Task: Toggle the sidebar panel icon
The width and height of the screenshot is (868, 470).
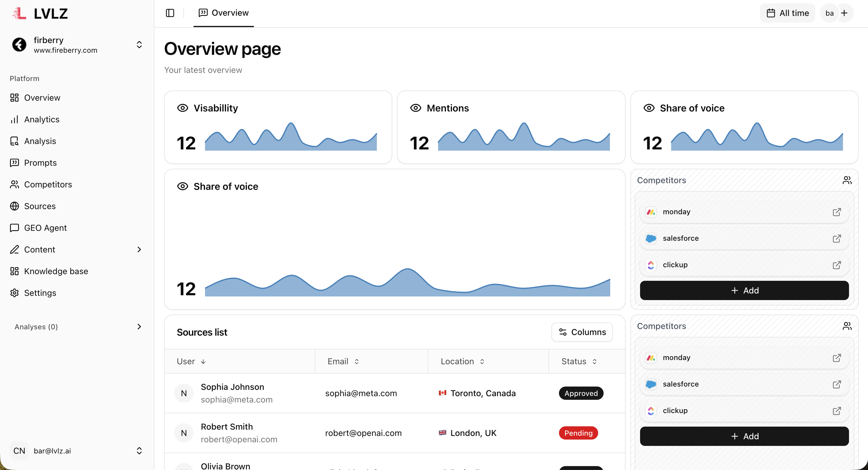Action: click(170, 13)
